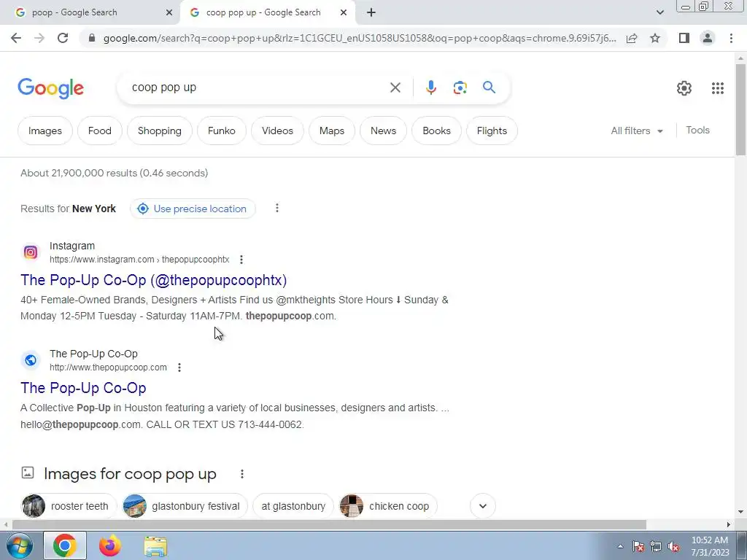747x560 pixels.
Task: Click the muted volume tray icon
Action: pos(673,547)
